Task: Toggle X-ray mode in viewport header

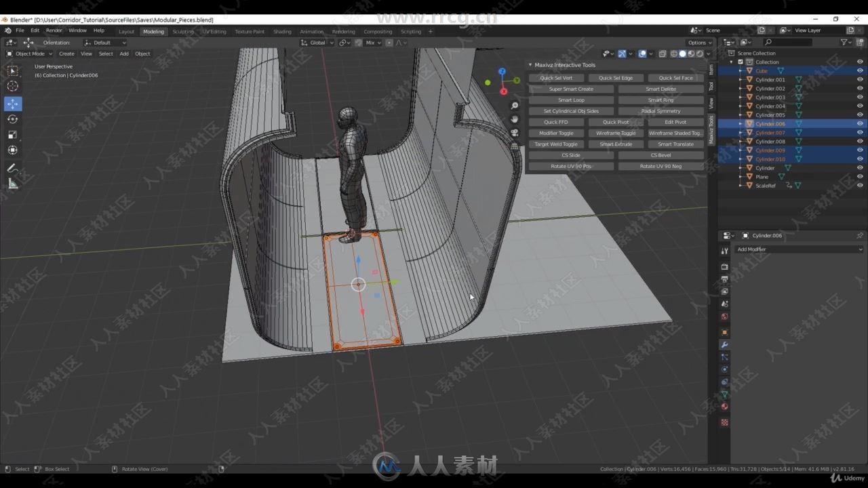Action: [662, 54]
